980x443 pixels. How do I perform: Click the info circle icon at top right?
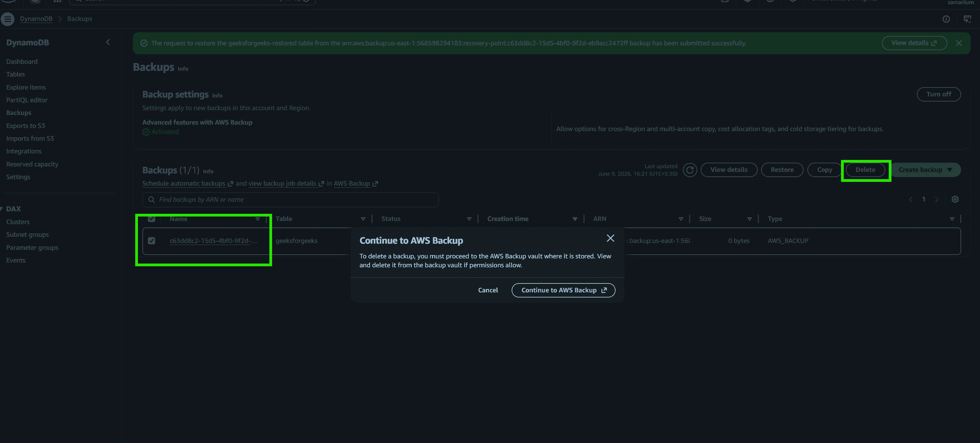pos(946,19)
